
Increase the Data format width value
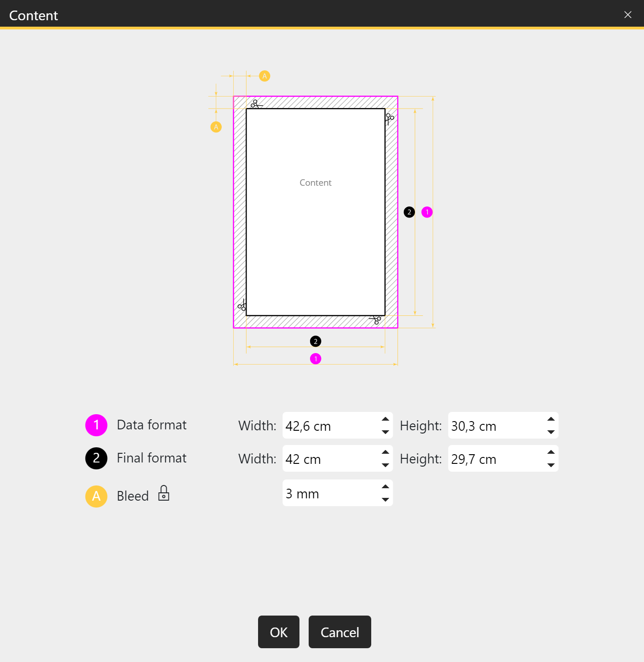click(x=385, y=420)
